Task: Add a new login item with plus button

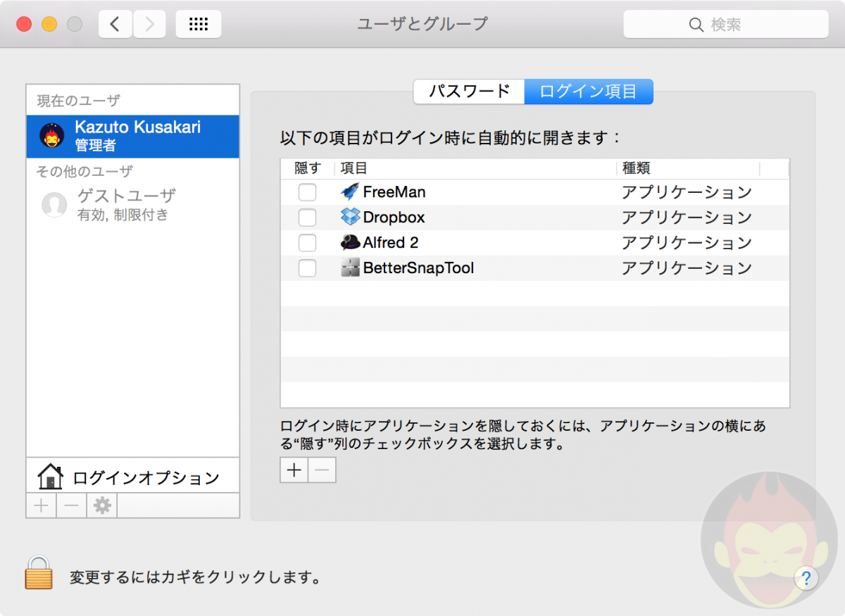Action: pos(294,470)
